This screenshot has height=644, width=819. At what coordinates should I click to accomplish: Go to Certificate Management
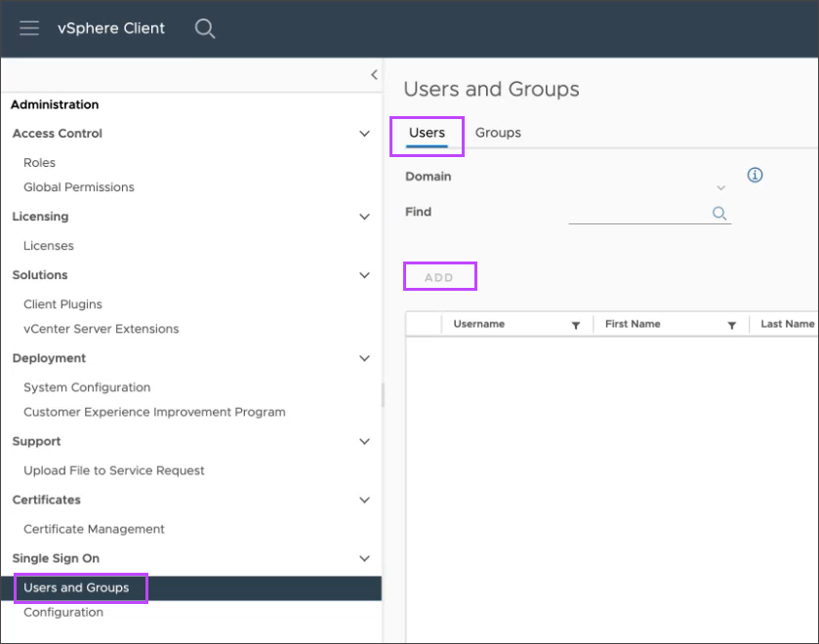(94, 529)
